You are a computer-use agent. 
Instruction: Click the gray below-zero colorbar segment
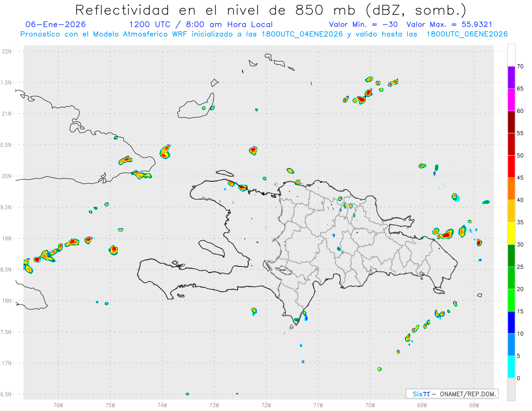pyautogui.click(x=511, y=389)
